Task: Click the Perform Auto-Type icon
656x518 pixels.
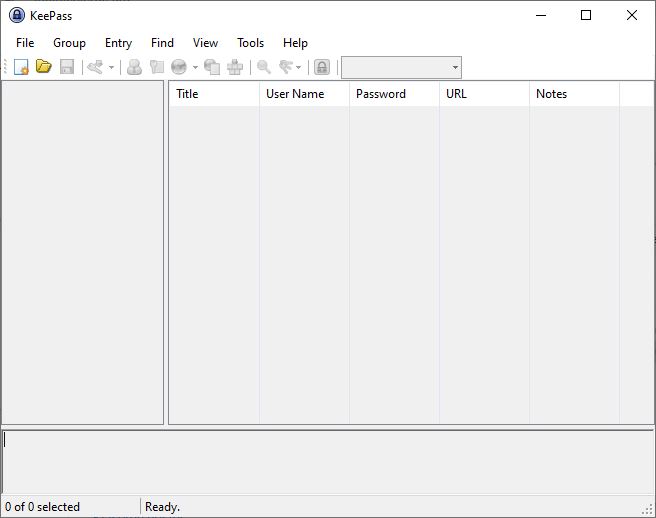Action: [x=235, y=67]
